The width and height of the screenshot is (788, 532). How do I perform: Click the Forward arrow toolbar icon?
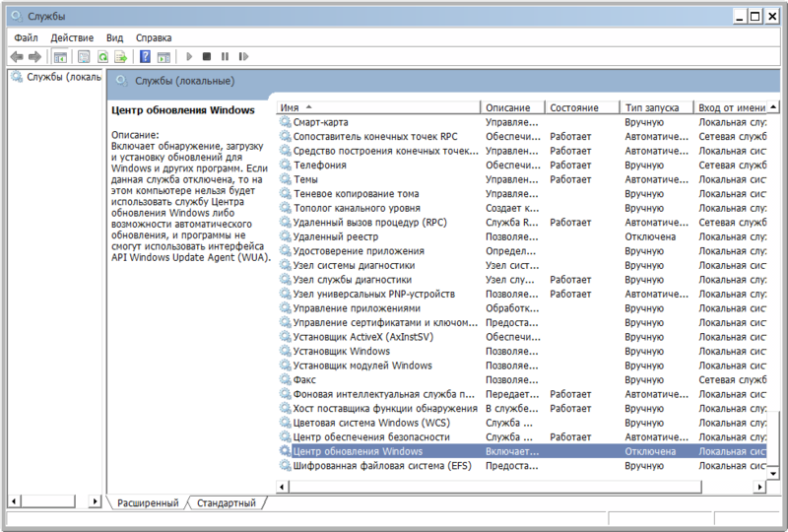tap(34, 57)
